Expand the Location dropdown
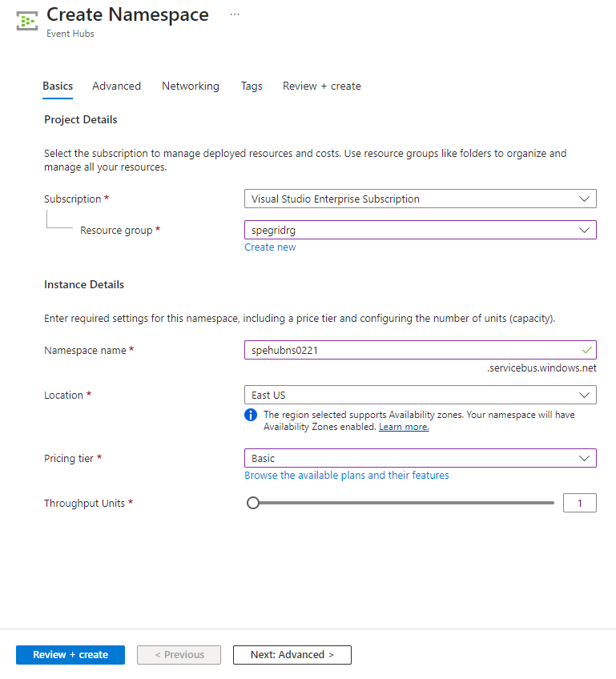Image resolution: width=616 pixels, height=679 pixels. (421, 395)
